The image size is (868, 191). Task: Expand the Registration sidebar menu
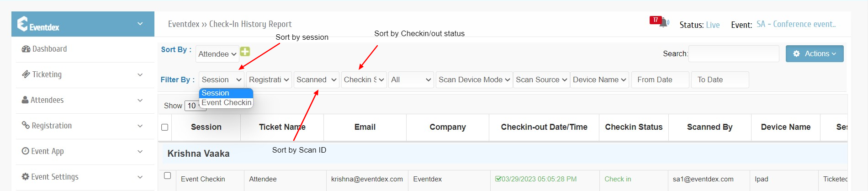(x=52, y=126)
